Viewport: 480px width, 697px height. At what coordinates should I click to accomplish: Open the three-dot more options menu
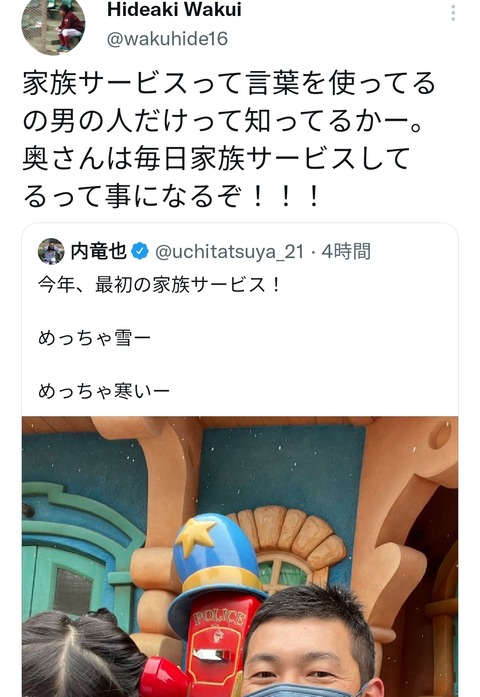tap(453, 13)
